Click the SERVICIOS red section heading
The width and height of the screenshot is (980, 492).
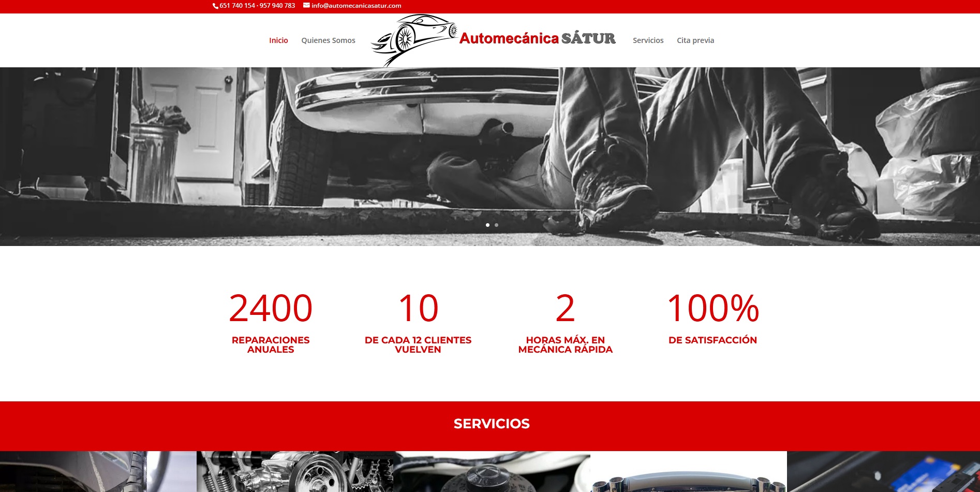click(x=491, y=424)
